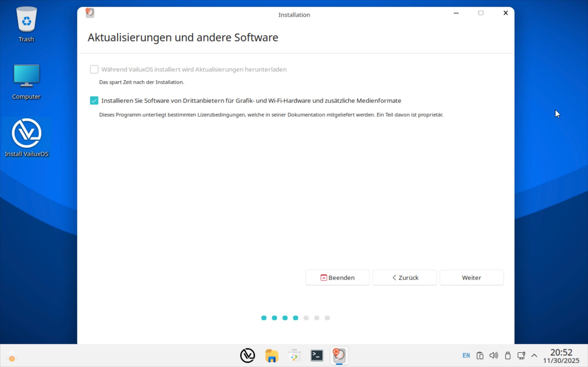The width and height of the screenshot is (588, 367).
Task: Expand the hidden system tray arrow
Action: (534, 356)
